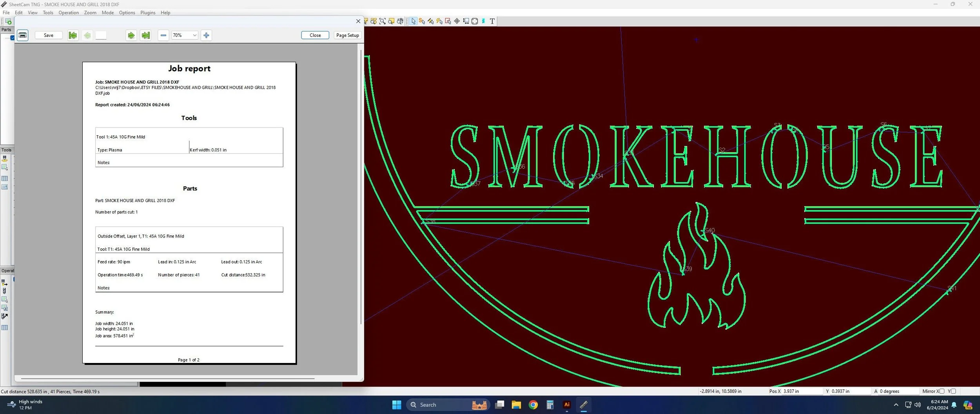Click the drill operation icon
The image size is (980, 414).
click(5, 291)
